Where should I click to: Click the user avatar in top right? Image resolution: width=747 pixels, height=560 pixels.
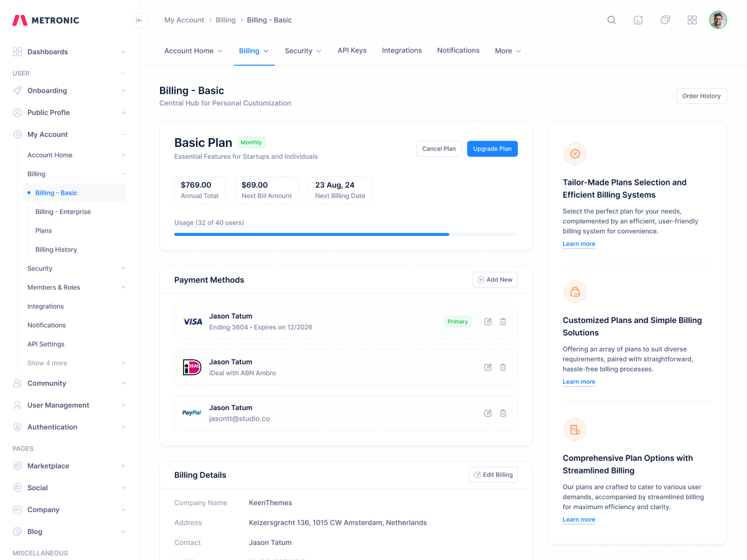[718, 20]
